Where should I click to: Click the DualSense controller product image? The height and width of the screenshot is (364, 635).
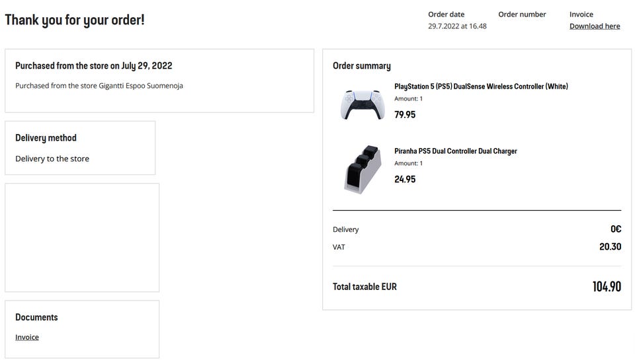[x=362, y=104]
